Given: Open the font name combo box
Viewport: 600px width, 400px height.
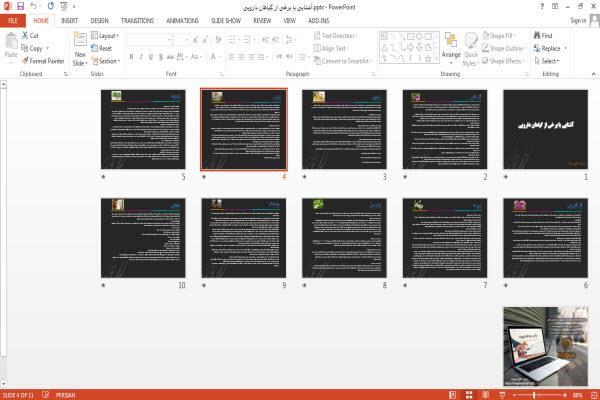Looking at the screenshot, I should [150, 40].
